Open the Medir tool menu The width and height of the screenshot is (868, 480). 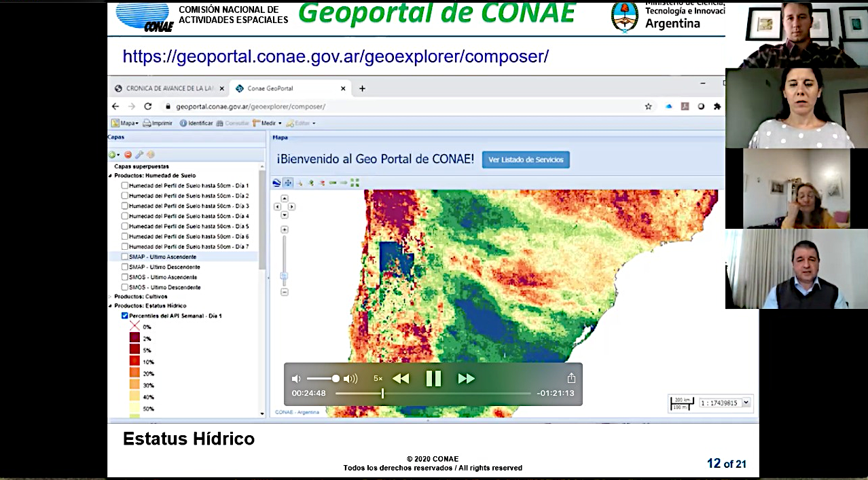tap(267, 124)
